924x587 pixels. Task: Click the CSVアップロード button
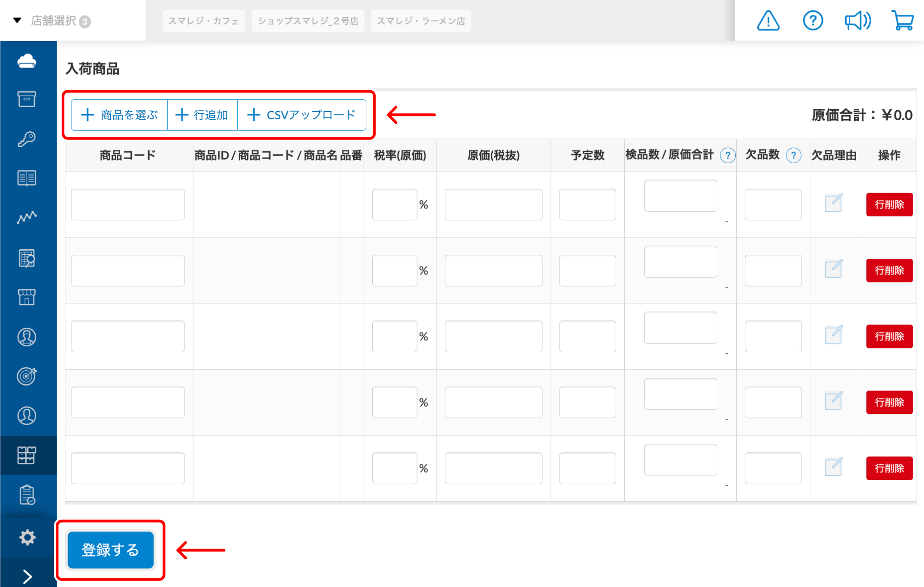[x=302, y=115]
